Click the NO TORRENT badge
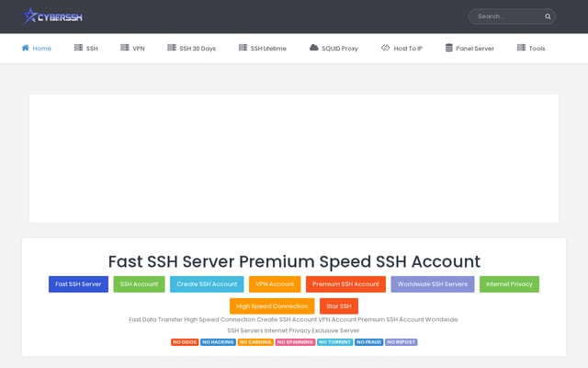The height and width of the screenshot is (368, 588). (x=334, y=342)
